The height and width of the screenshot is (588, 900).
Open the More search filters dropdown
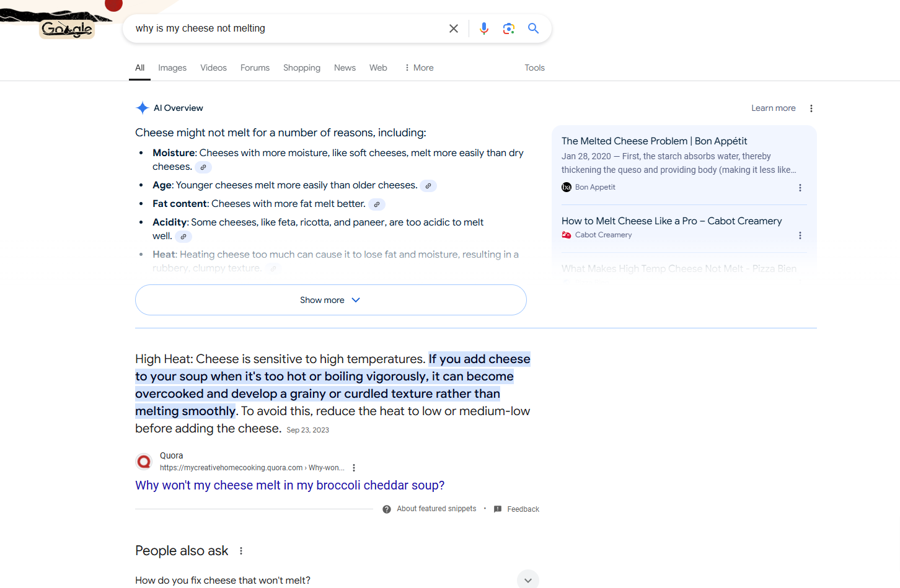coord(419,68)
